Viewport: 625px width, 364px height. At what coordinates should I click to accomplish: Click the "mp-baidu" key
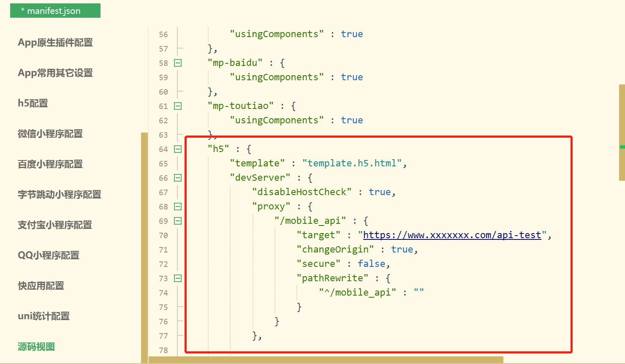(x=235, y=63)
